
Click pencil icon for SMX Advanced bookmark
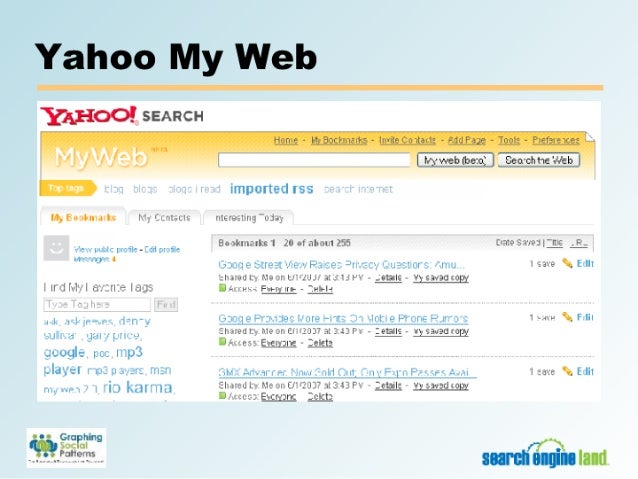point(567,371)
